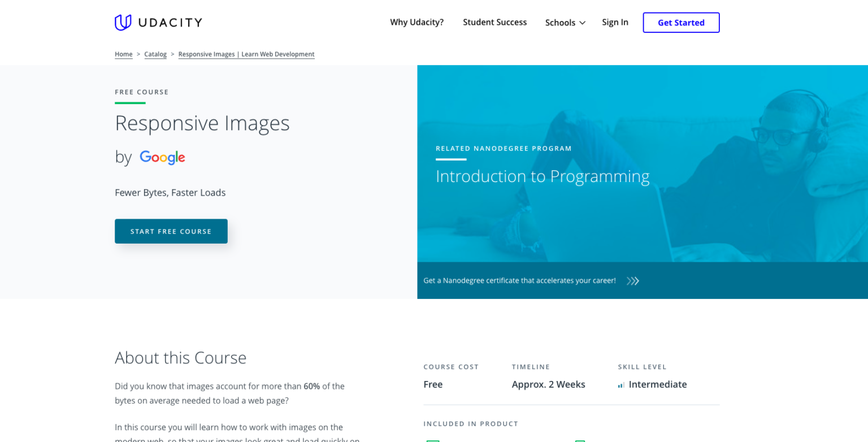Open the Student Success page

pos(494,22)
